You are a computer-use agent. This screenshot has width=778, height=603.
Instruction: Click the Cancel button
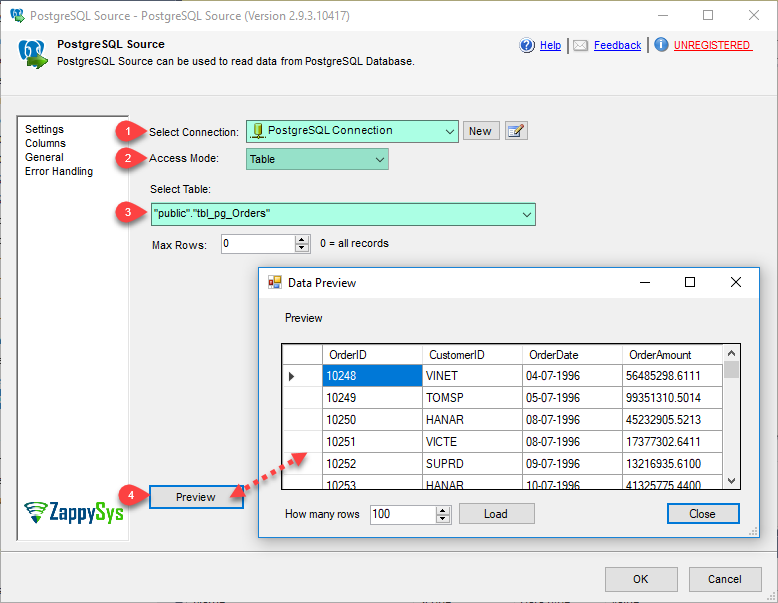point(724,579)
